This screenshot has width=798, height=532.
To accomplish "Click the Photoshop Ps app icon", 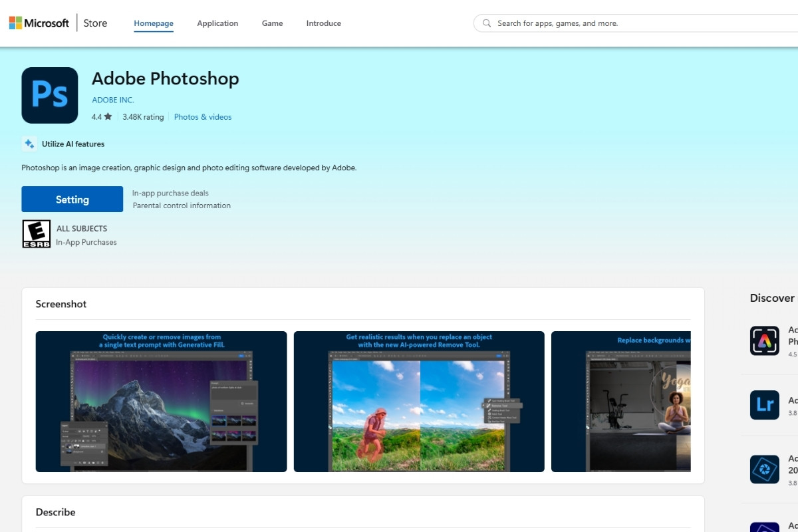I will pos(50,95).
